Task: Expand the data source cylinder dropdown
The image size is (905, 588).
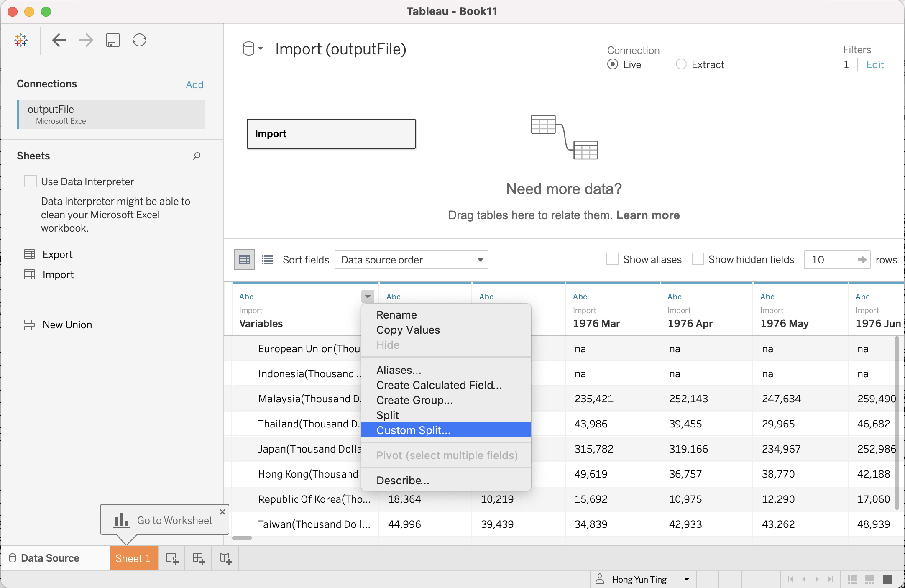Action: tap(253, 49)
